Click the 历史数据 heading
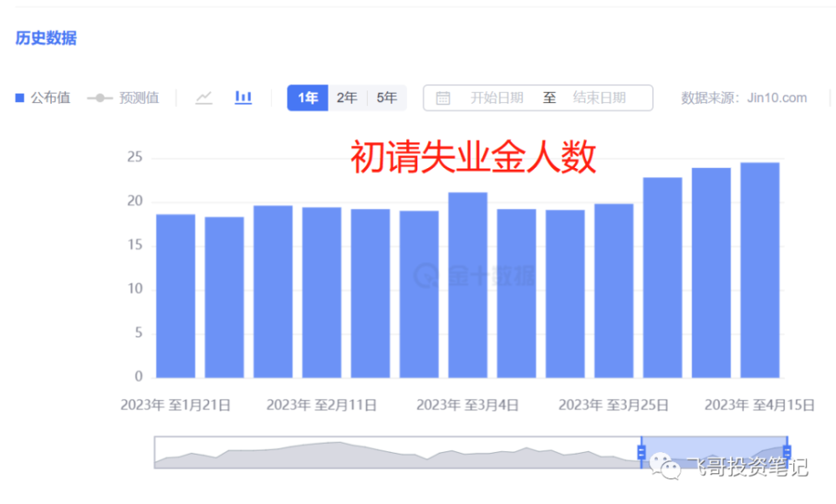This screenshot has height=504, width=836. [46, 38]
